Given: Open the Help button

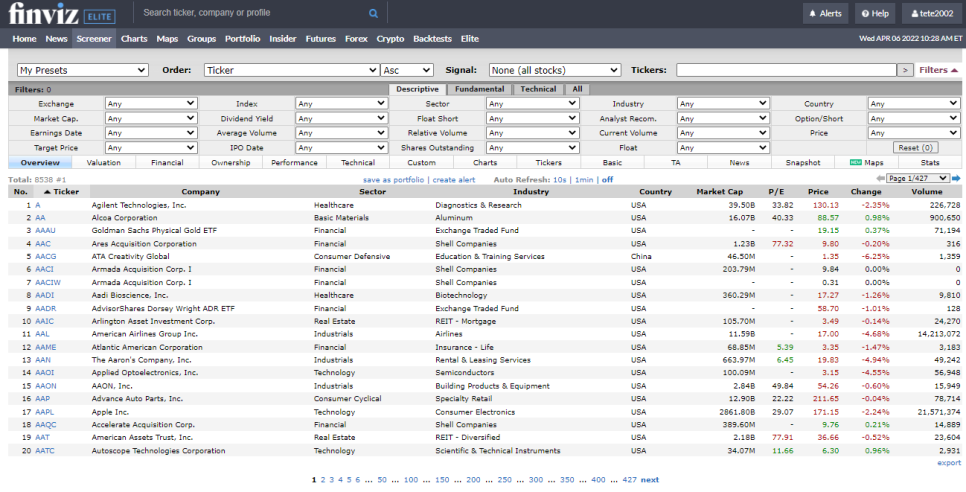Looking at the screenshot, I should point(875,14).
